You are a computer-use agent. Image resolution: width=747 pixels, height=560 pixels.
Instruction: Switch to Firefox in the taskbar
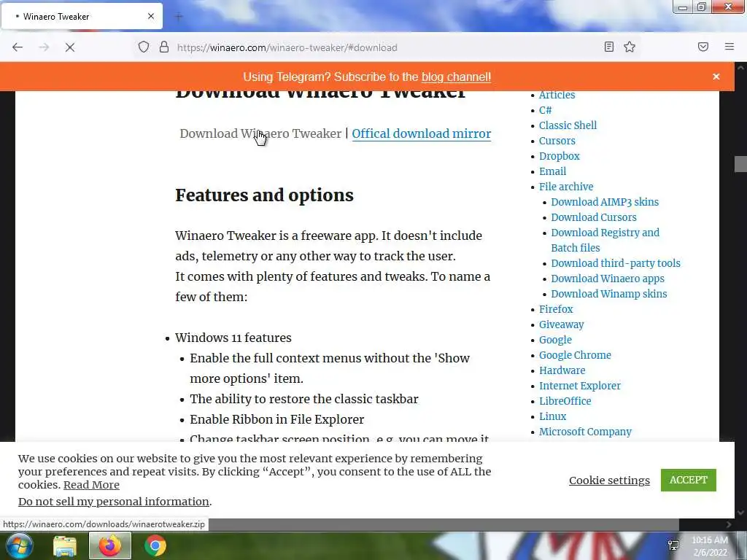coord(110,545)
